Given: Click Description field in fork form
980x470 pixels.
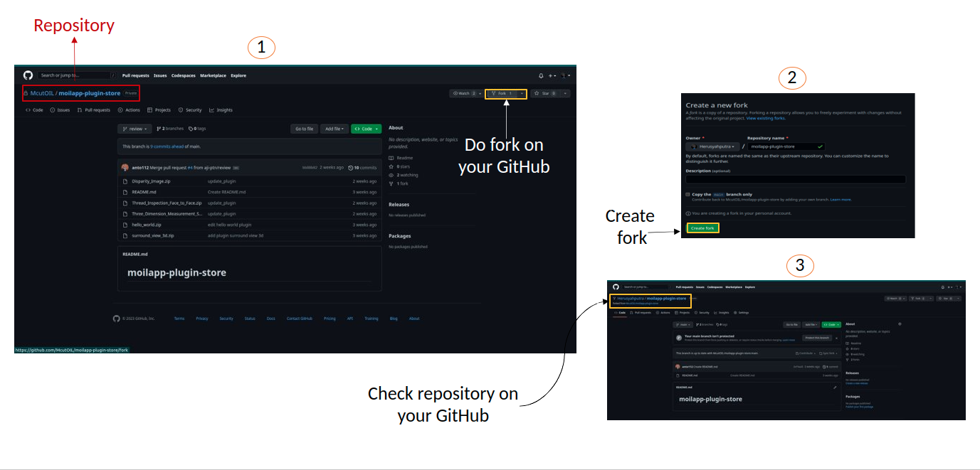Looking at the screenshot, I should (x=796, y=179).
